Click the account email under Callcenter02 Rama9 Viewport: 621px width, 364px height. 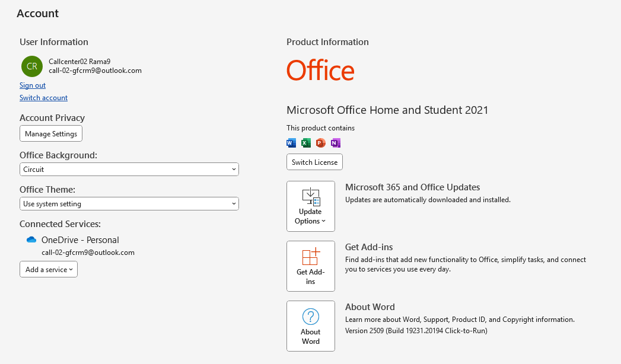[95, 71]
